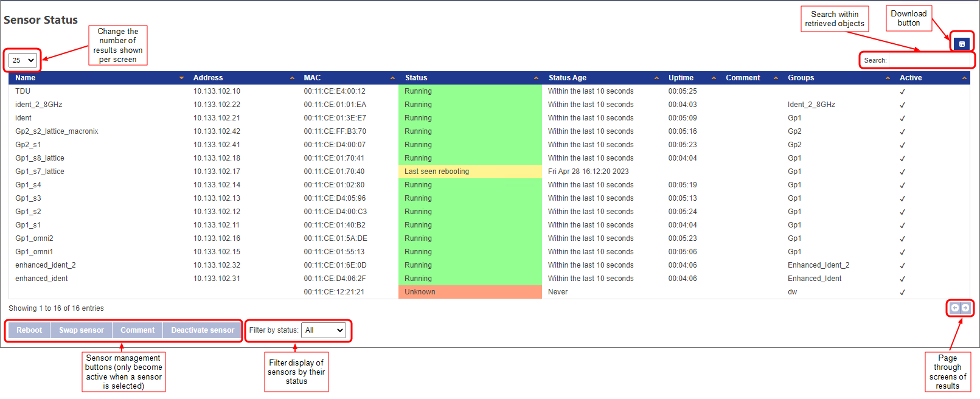980x399 pixels.
Task: Click active checkmark for TDU row
Action: [902, 92]
